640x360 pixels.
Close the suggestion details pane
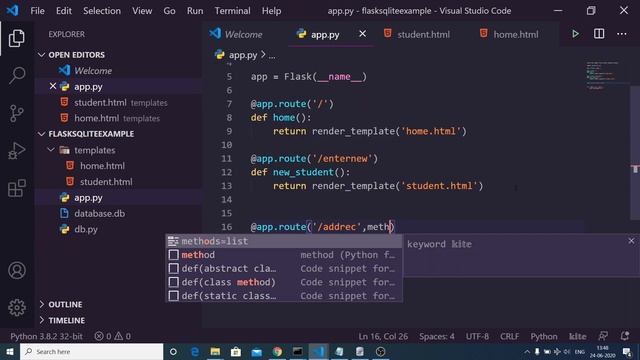pos(631,241)
